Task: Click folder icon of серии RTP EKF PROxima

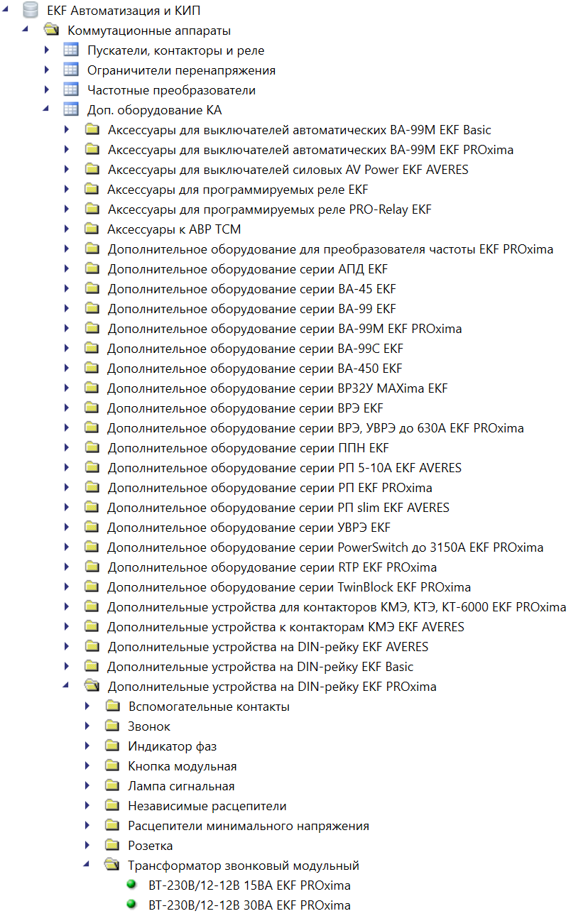Action: 91,567
